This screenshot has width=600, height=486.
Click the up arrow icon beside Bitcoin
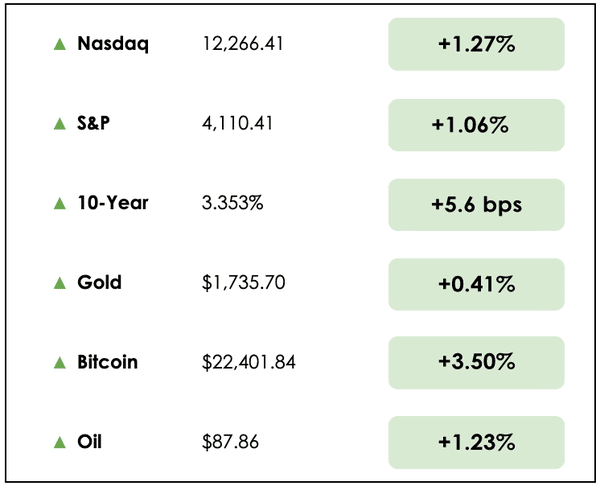60,362
